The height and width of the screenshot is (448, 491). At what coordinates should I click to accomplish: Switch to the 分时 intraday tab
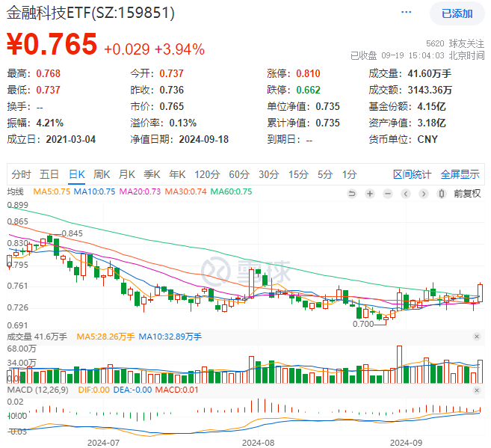pos(21,174)
